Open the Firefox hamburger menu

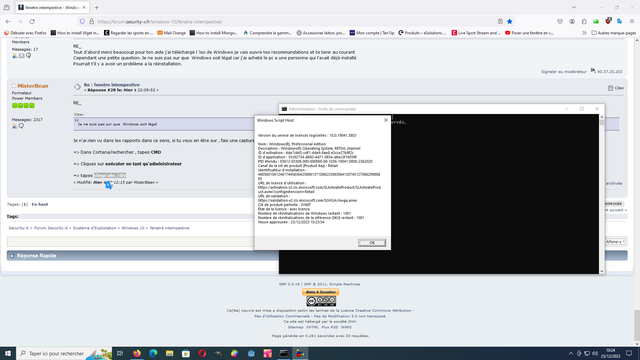(x=632, y=22)
